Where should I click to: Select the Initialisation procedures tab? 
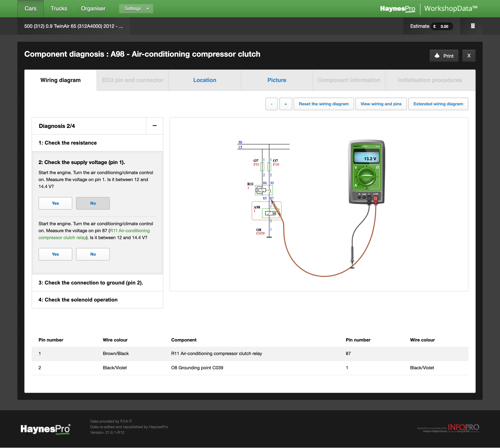tap(430, 80)
